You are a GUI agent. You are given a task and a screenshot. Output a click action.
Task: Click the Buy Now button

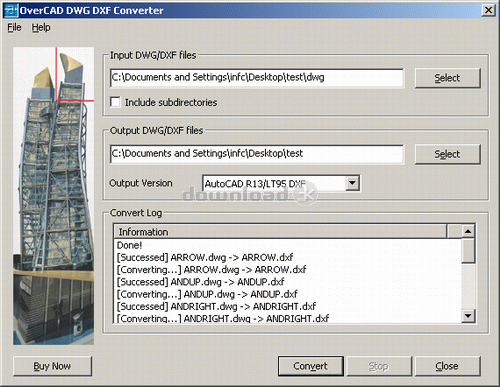coord(52,366)
